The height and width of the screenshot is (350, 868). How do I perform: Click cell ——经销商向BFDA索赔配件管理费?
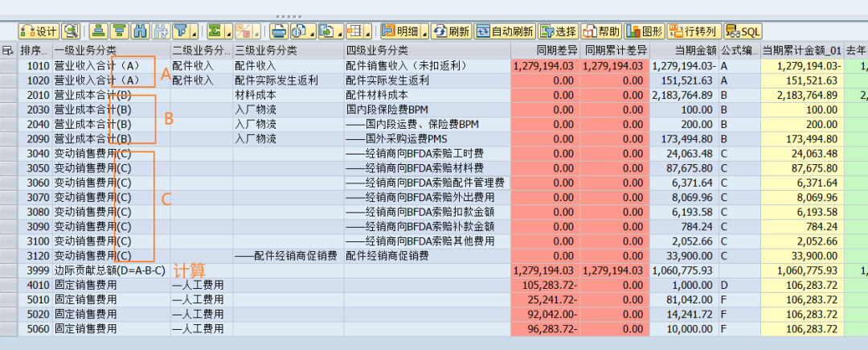click(x=428, y=183)
